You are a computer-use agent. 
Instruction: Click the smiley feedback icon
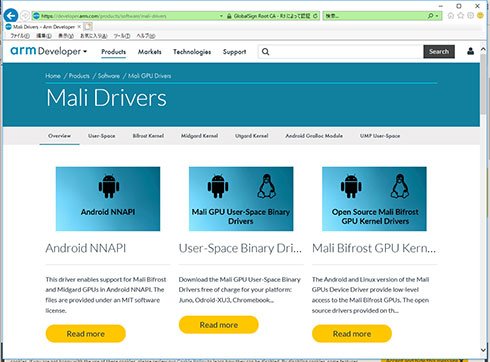pyautogui.click(x=480, y=16)
